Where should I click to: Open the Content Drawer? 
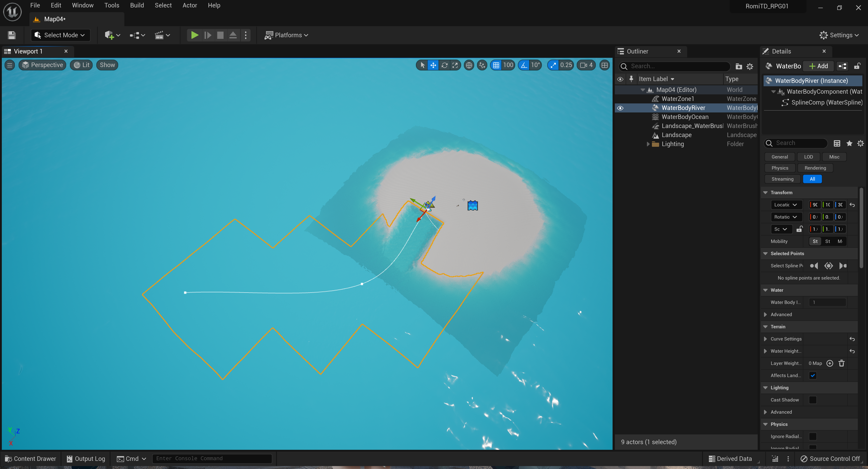(x=30, y=459)
